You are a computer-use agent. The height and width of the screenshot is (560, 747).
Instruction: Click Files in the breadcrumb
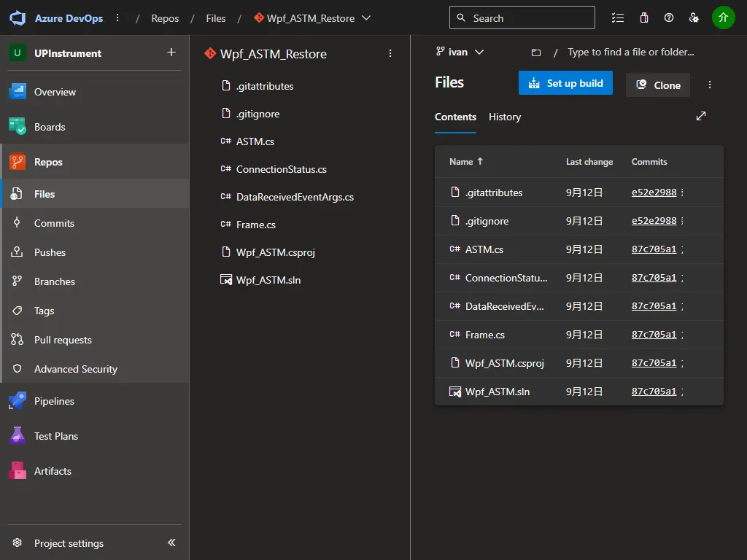coord(216,18)
